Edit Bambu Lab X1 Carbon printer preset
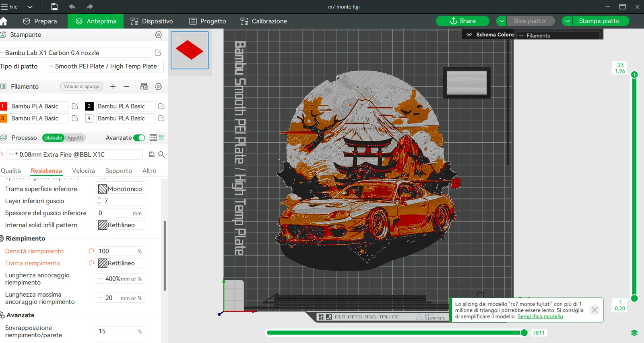 coord(158,53)
